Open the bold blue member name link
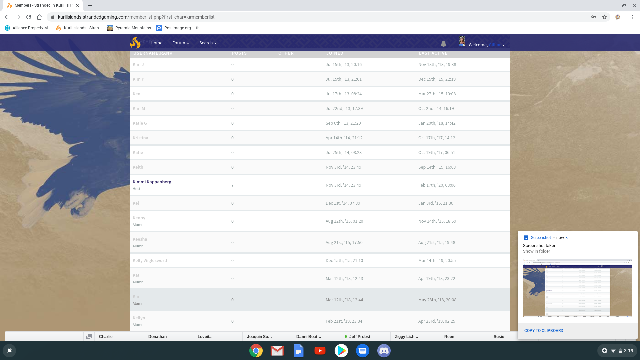 (152, 182)
